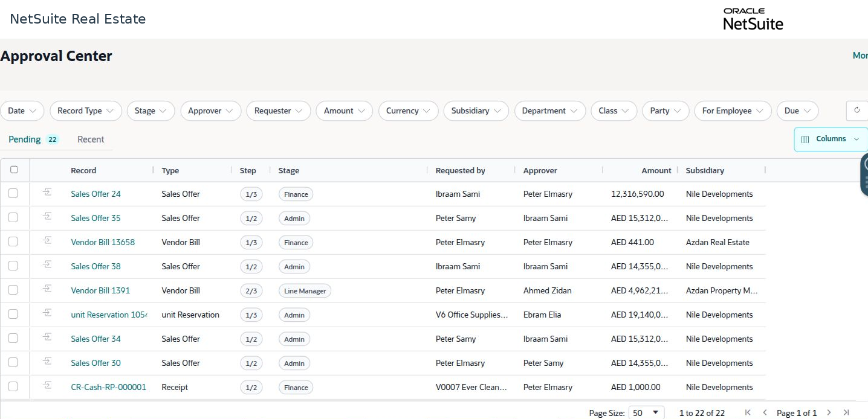Open the Vendor Bill 13658 record link
The width and height of the screenshot is (868, 419).
[103, 242]
